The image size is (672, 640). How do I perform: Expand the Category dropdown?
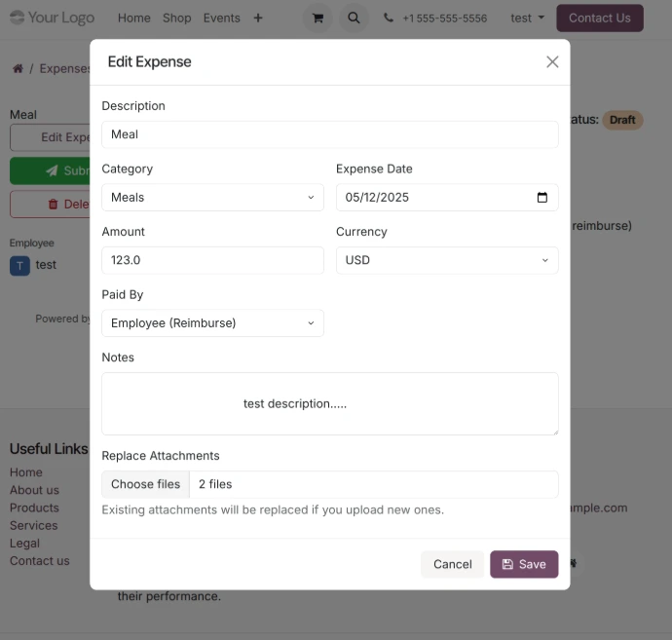click(x=212, y=197)
